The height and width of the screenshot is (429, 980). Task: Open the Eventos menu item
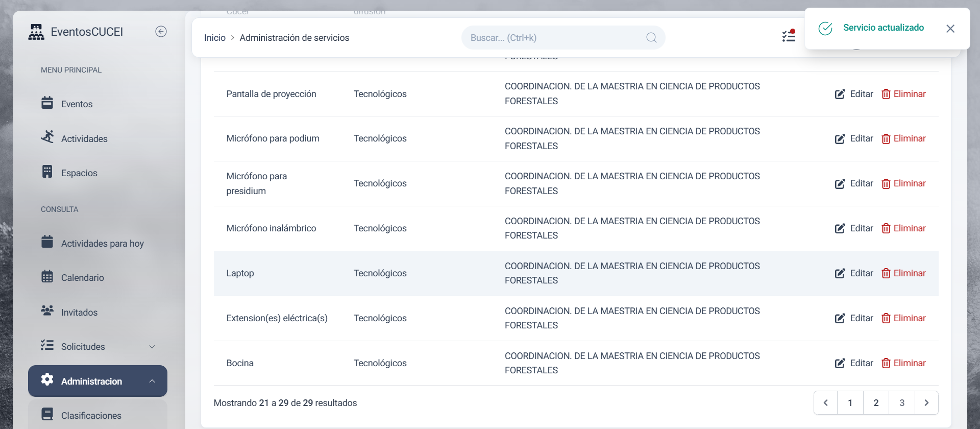[x=77, y=104]
